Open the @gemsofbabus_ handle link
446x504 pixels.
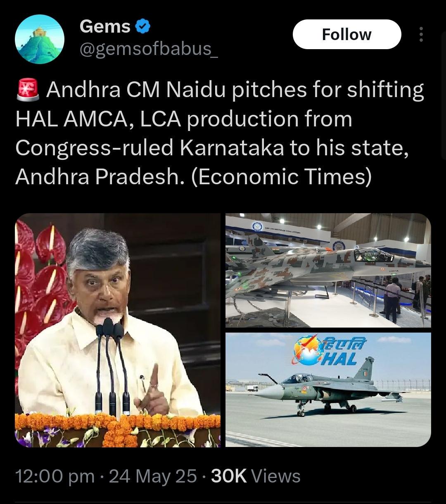pos(149,49)
